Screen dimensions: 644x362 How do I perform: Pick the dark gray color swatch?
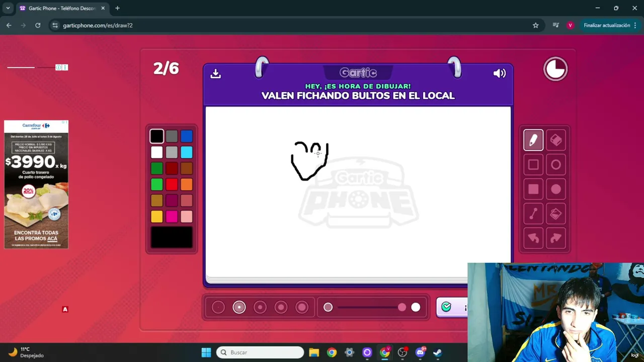click(172, 136)
